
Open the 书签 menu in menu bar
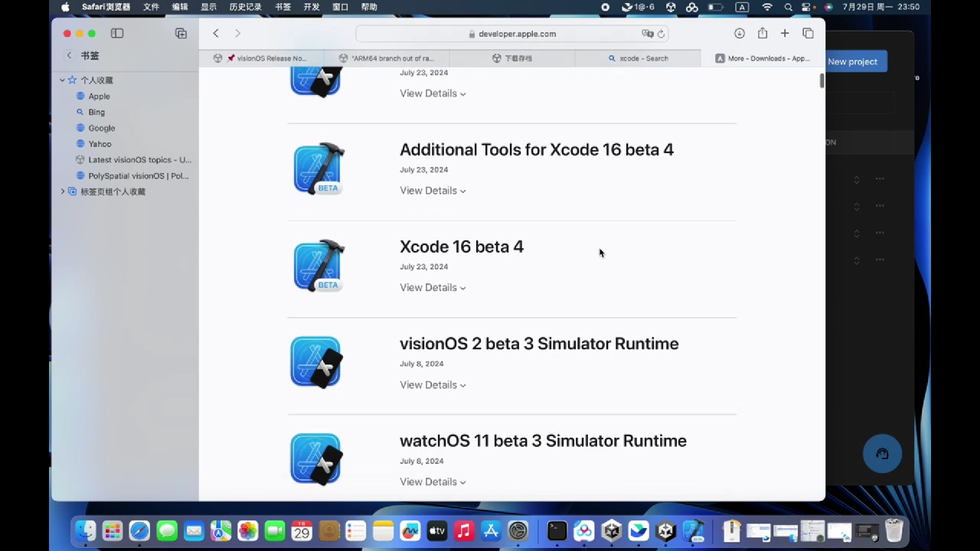(283, 7)
